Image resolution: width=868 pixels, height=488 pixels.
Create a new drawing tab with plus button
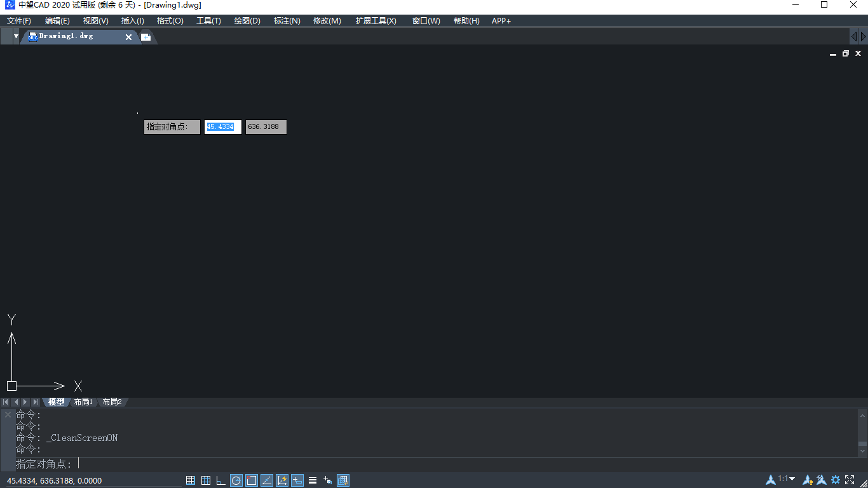tap(146, 37)
